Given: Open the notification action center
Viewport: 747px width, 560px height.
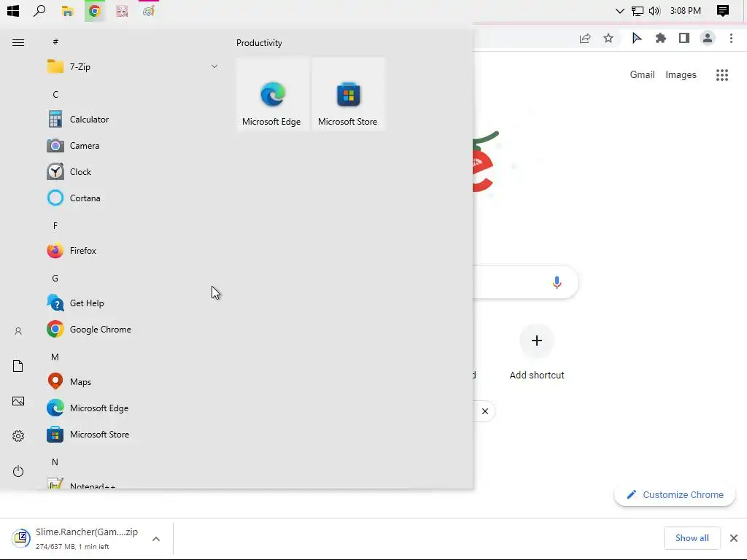Looking at the screenshot, I should (723, 10).
